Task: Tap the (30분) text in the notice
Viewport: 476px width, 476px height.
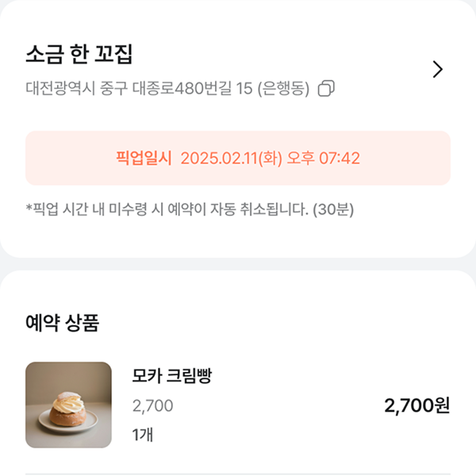Action: point(333,209)
